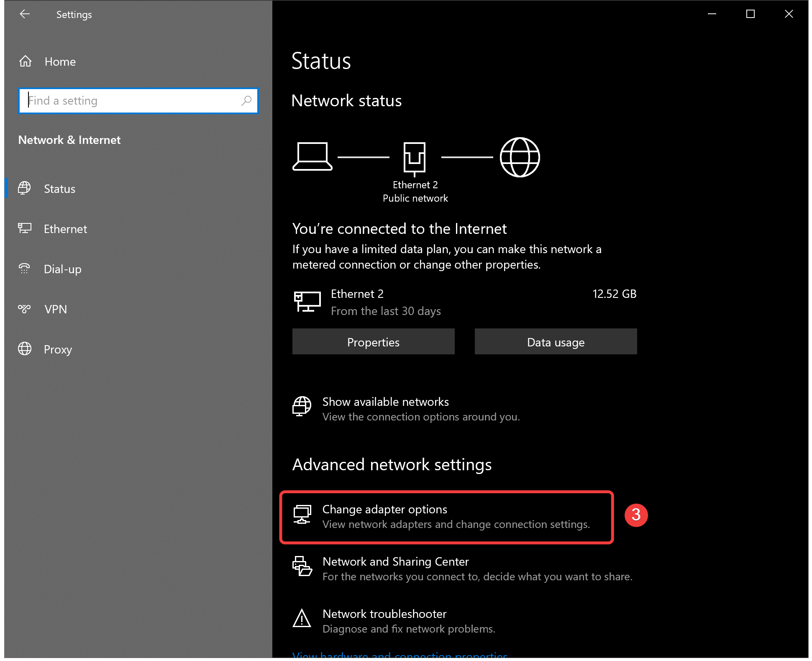Open Data usage details
This screenshot has width=812, height=661.
tap(556, 342)
